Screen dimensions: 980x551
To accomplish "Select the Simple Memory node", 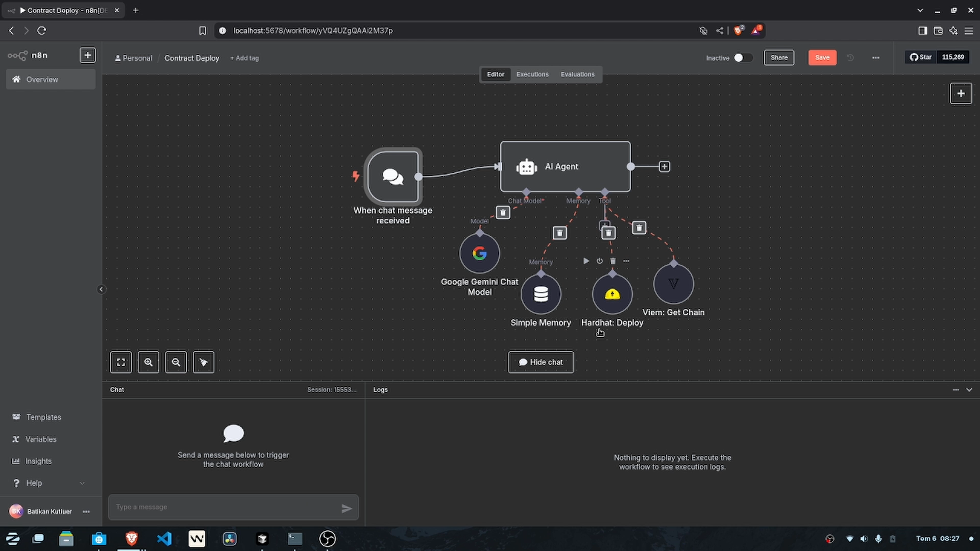I will pos(541,294).
